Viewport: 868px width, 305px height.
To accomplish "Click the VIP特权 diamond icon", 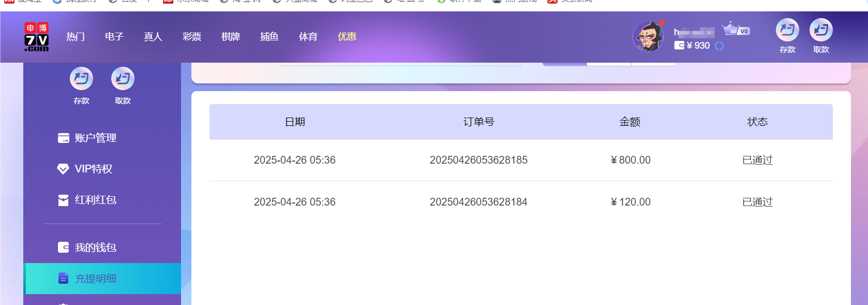I will point(63,169).
